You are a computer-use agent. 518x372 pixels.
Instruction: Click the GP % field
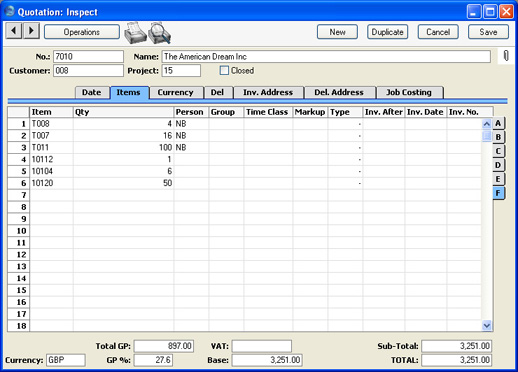click(x=153, y=360)
